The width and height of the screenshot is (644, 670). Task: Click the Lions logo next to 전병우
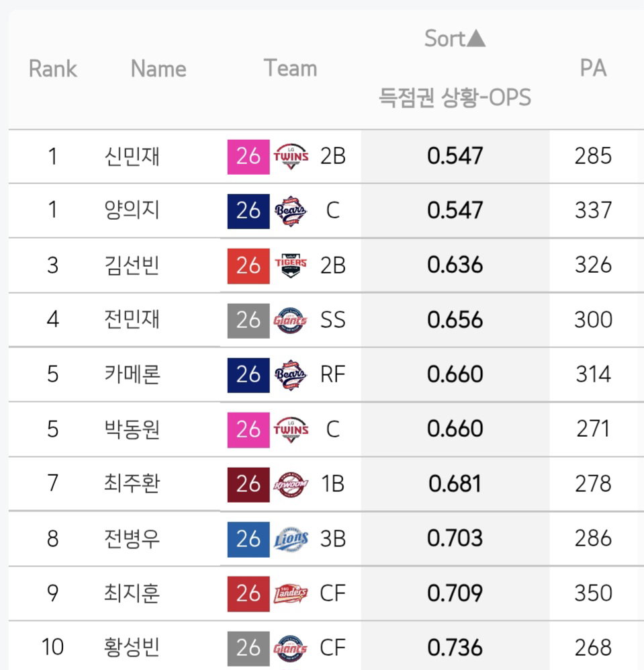click(291, 539)
